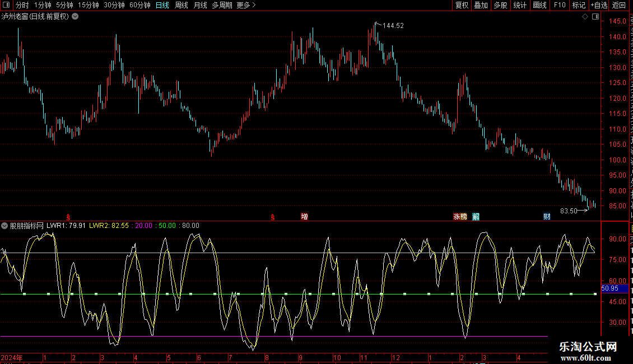The height and width of the screenshot is (364, 633).
Task: Select the 5分钟 period
Action: click(64, 5)
